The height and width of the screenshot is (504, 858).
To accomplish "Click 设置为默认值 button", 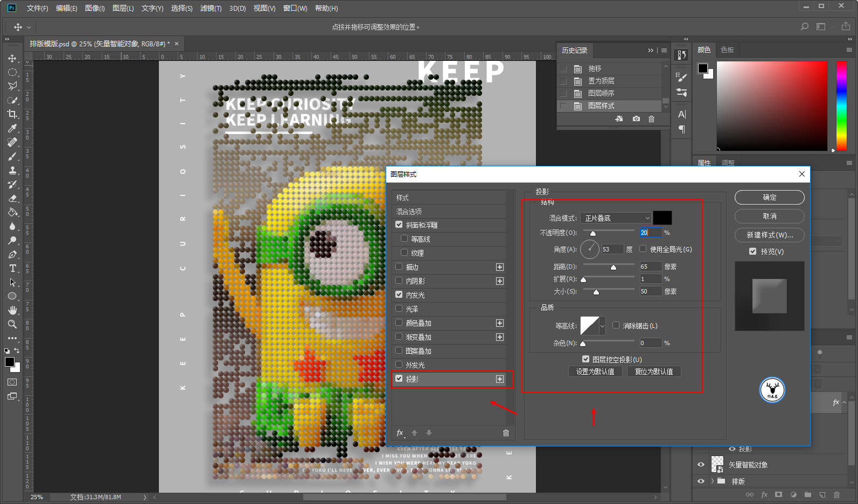I will click(x=595, y=372).
